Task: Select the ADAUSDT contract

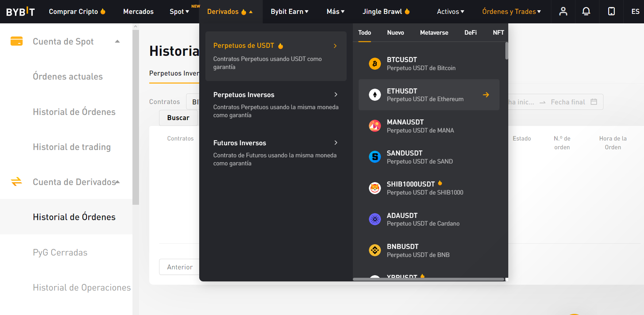Action: pos(429,219)
